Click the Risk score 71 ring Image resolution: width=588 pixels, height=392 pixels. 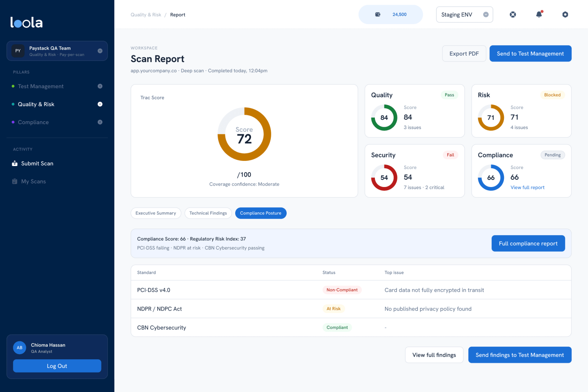[x=491, y=118]
